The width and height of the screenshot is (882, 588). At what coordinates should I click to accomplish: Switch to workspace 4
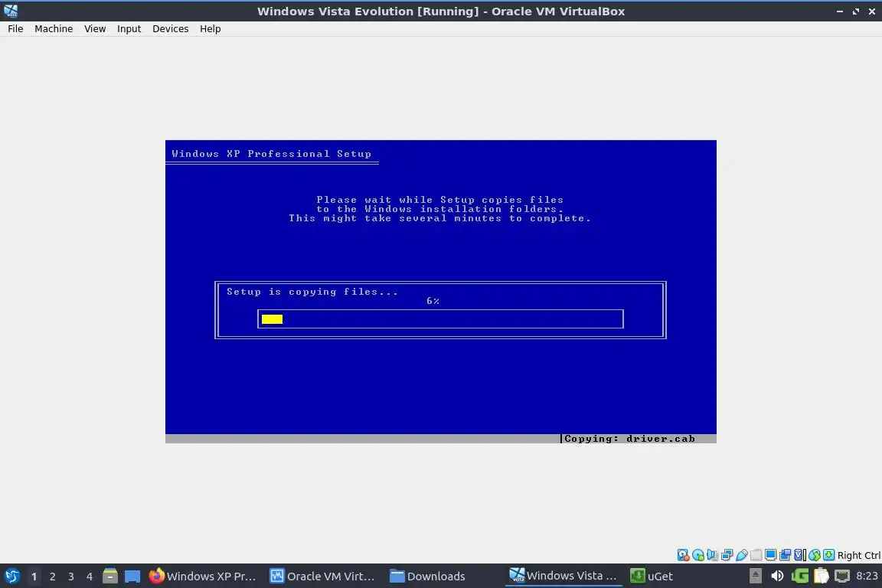coord(90,577)
